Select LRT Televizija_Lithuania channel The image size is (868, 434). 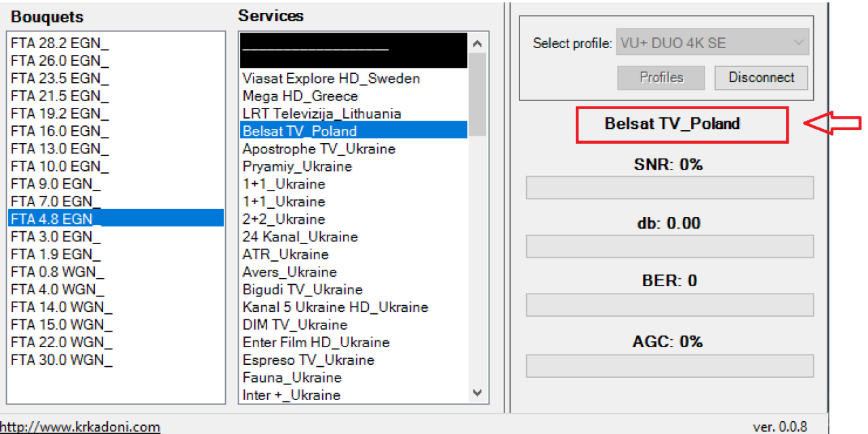click(321, 114)
